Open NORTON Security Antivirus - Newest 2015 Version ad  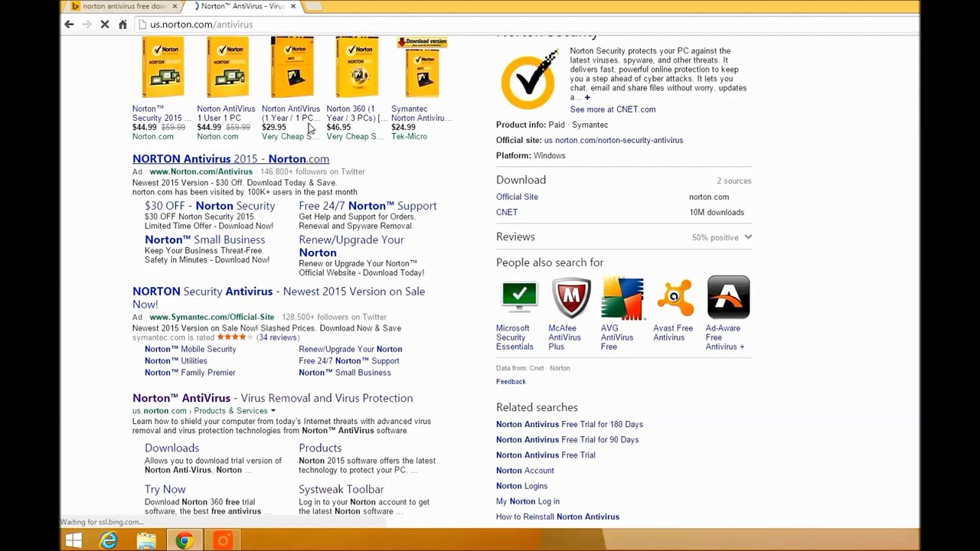click(279, 298)
